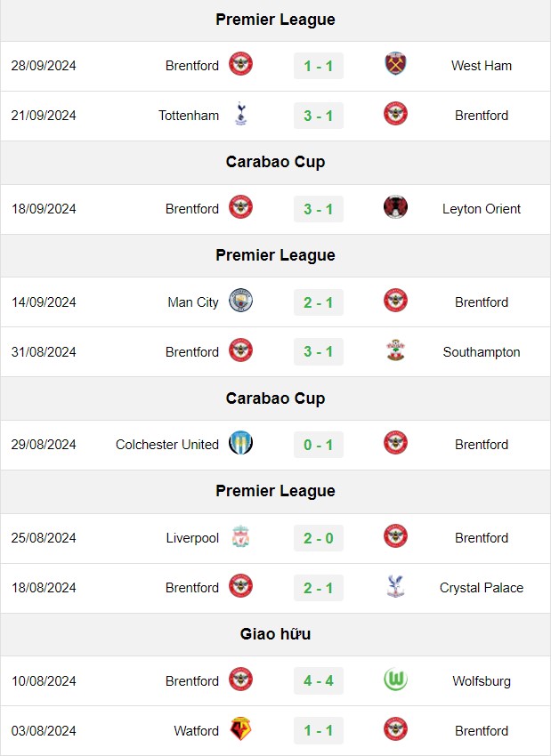Image resolution: width=551 pixels, height=756 pixels.
Task: Click the Wolfsburg green W logo
Action: pyautogui.click(x=395, y=680)
